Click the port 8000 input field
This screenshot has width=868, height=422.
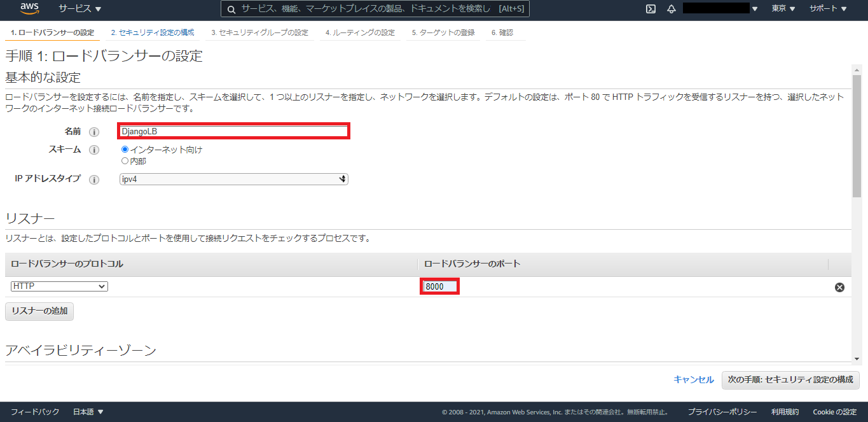440,287
